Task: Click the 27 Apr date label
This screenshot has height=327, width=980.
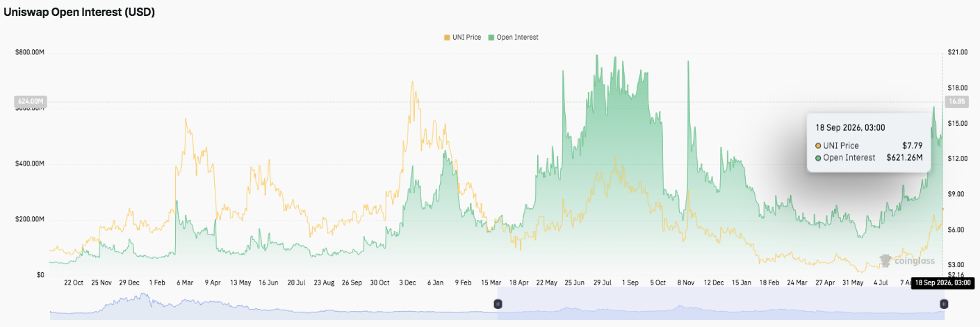Action: click(824, 283)
